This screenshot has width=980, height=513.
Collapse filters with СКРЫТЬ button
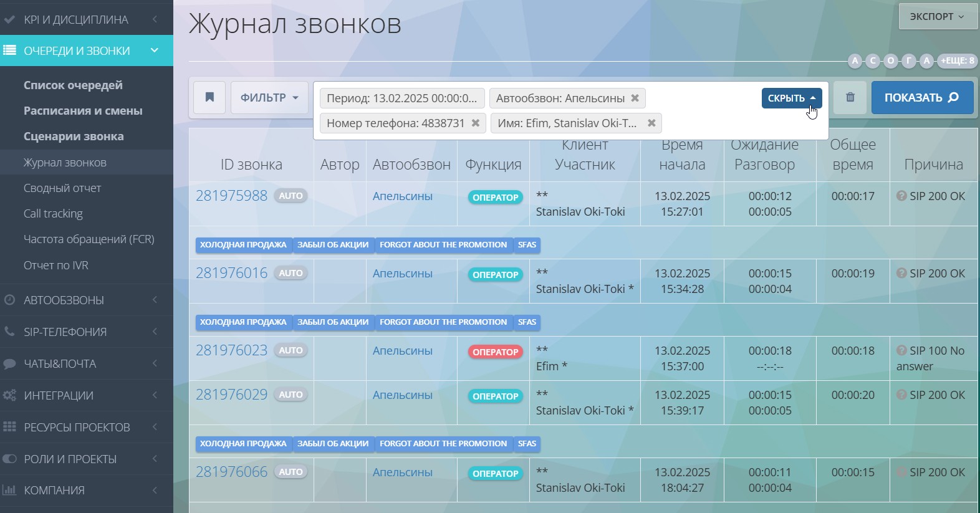(x=792, y=98)
